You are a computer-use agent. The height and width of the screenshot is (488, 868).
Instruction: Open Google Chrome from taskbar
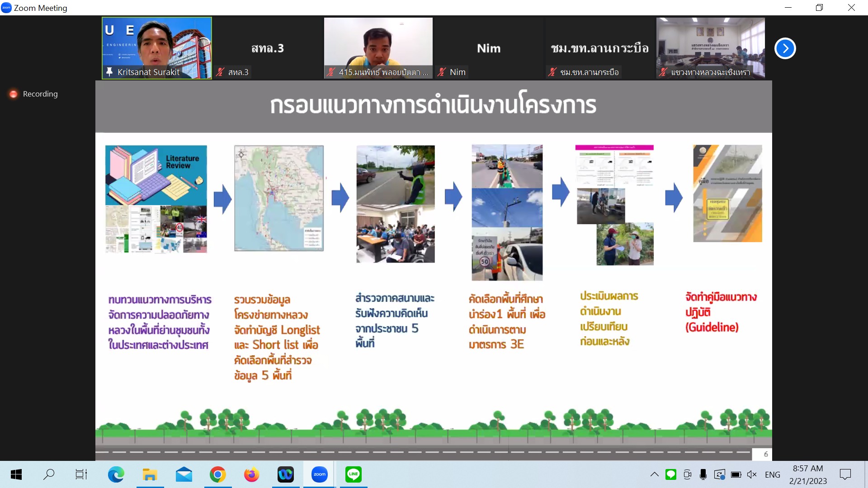pos(217,474)
